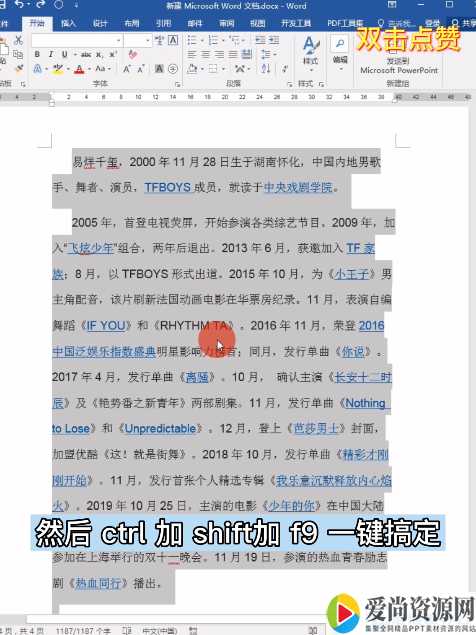Open Paragraph dialog launcher
Screen dimensions: 476x635
click(289, 84)
